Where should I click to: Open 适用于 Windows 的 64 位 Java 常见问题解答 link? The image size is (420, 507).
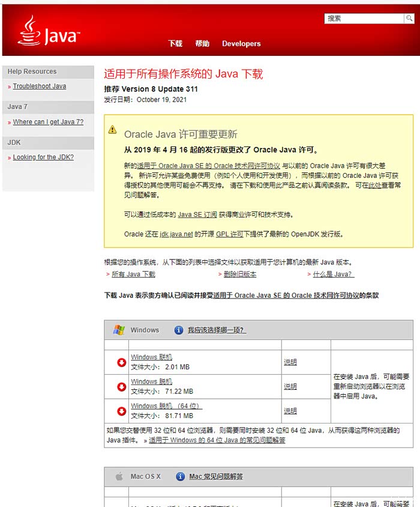click(x=217, y=440)
